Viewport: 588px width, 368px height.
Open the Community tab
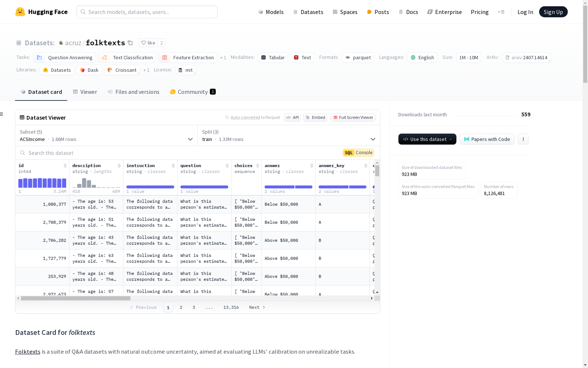pos(193,92)
